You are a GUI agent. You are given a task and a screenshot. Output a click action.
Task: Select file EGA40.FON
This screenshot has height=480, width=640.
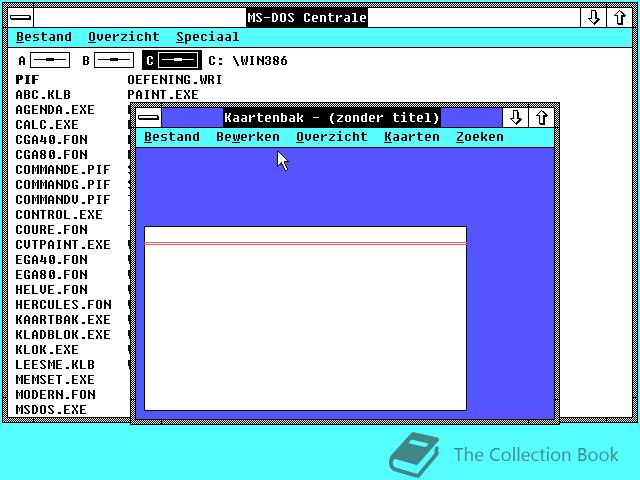51,260
